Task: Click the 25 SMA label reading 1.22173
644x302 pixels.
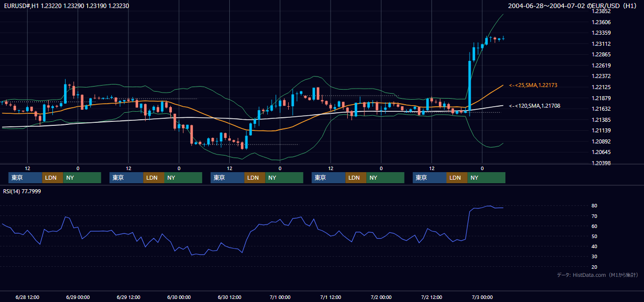Action: (533, 86)
